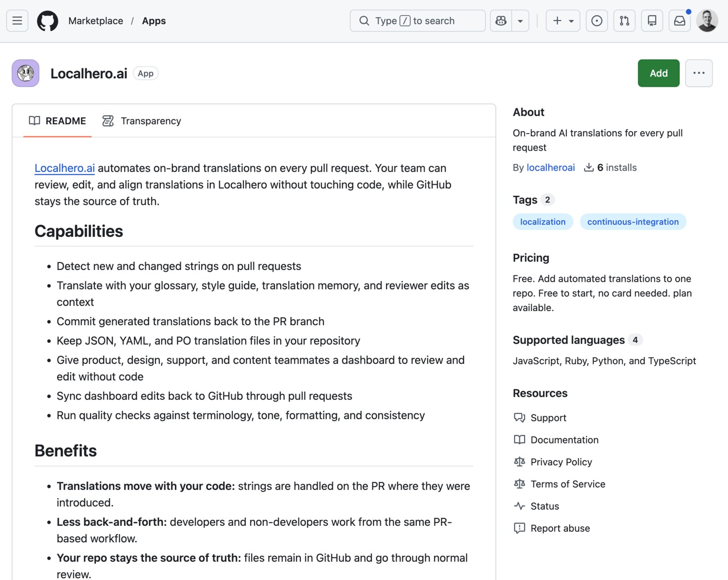
Task: Open the Status resource link
Action: 545,506
